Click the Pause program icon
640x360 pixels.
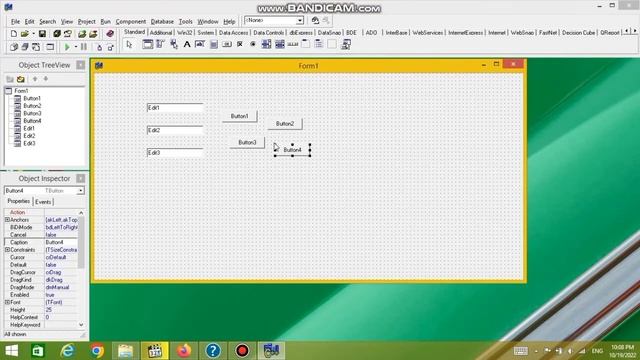pos(84,47)
